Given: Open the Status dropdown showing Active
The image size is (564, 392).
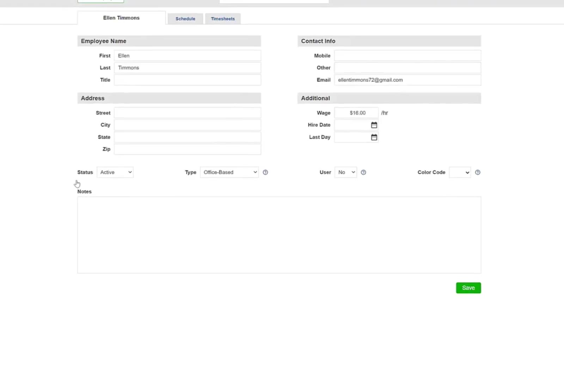Looking at the screenshot, I should click(115, 172).
